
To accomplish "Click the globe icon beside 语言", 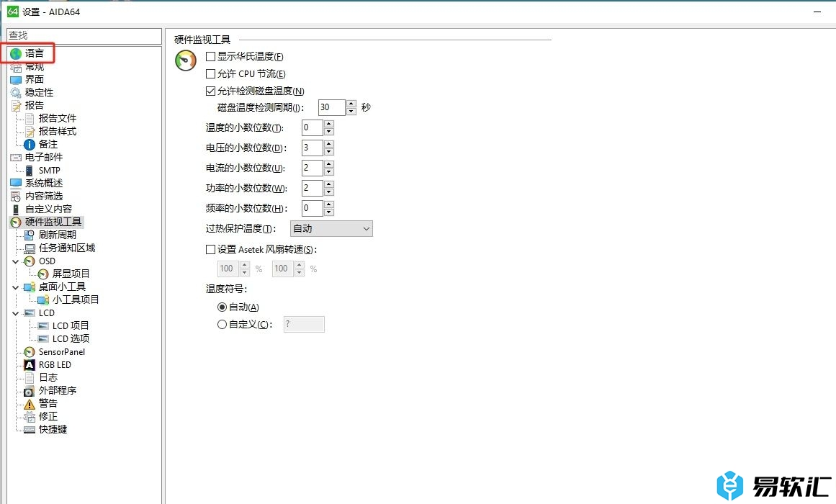I will [16, 53].
